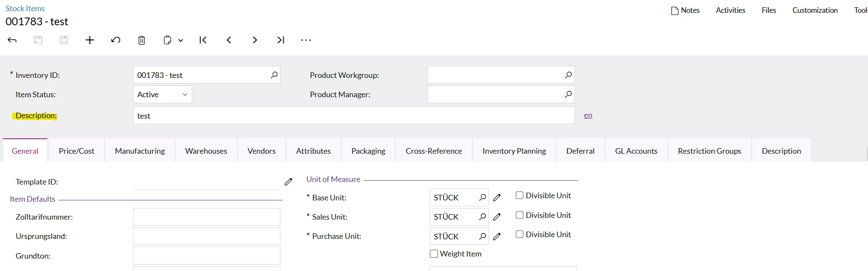The width and height of the screenshot is (868, 271).
Task: Toggle the Weight Item checkbox
Action: coord(434,254)
